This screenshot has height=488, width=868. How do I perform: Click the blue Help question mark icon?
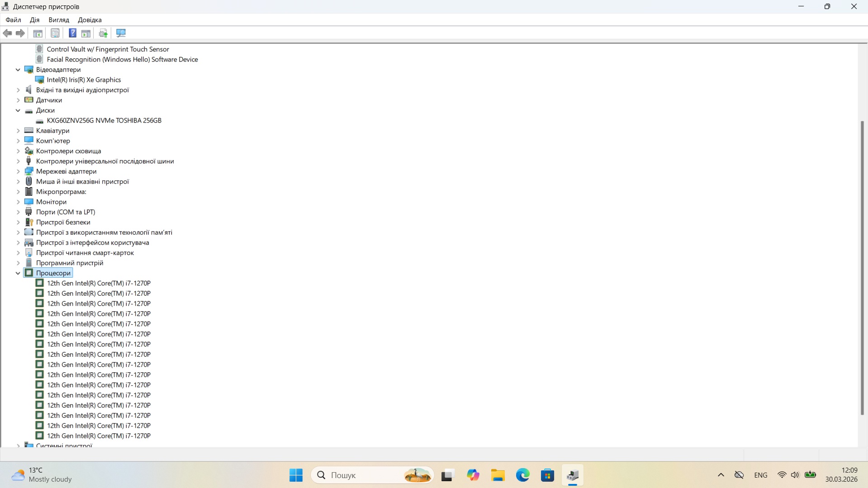pyautogui.click(x=72, y=33)
